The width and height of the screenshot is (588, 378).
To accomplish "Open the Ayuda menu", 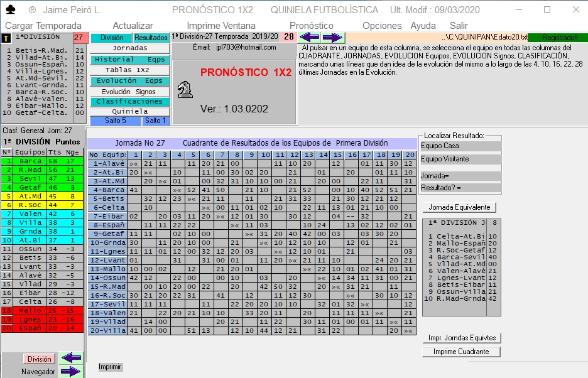I will point(423,26).
